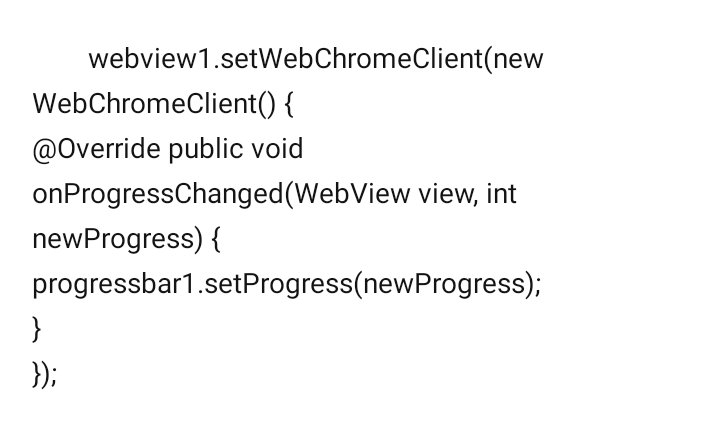The image size is (719, 422).
Task: Click the "setProgress" method call
Action: 279,284
